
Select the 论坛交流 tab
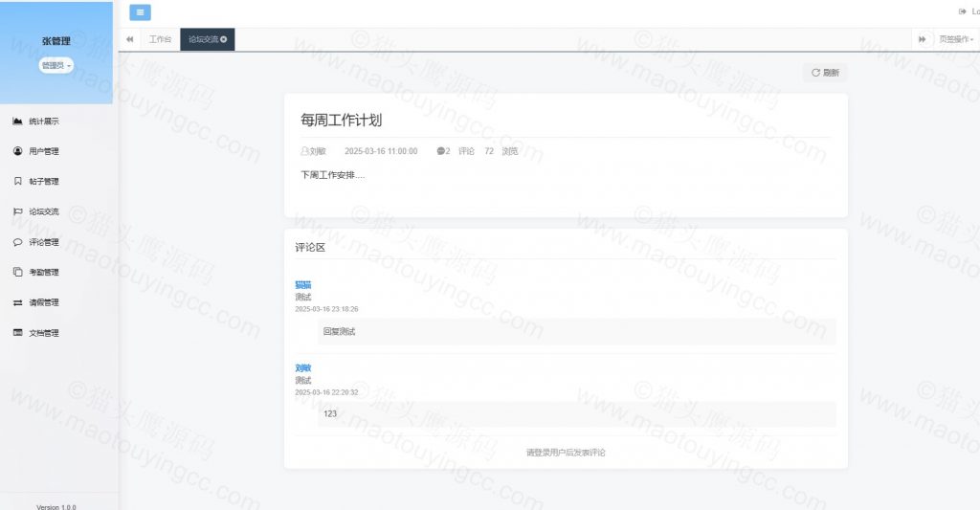coord(208,39)
